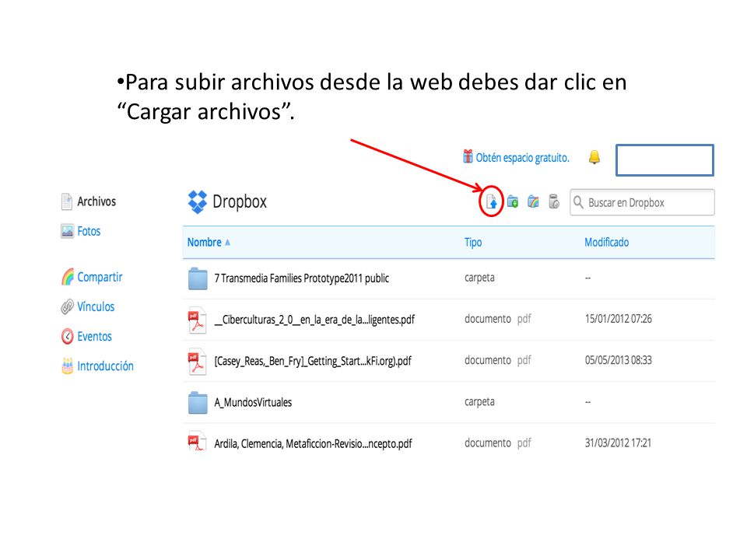Open Fotos in the sidebar
747x560 pixels.
click(89, 231)
